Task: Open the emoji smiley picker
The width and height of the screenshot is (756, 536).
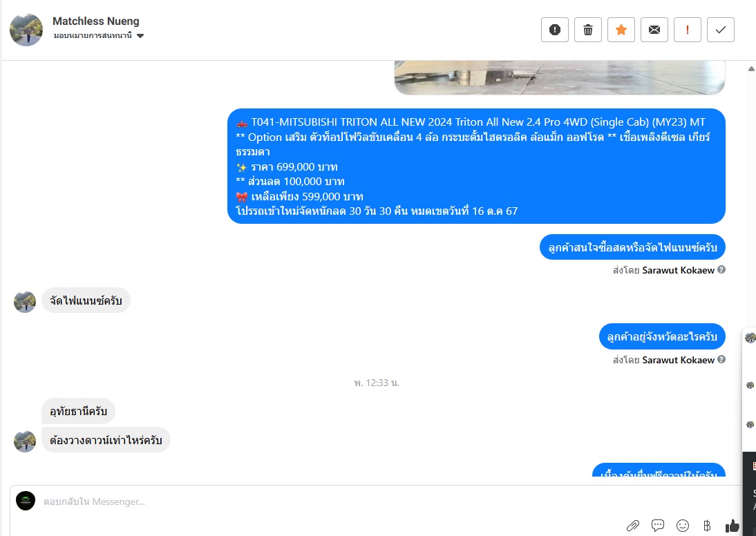Action: pyautogui.click(x=682, y=526)
